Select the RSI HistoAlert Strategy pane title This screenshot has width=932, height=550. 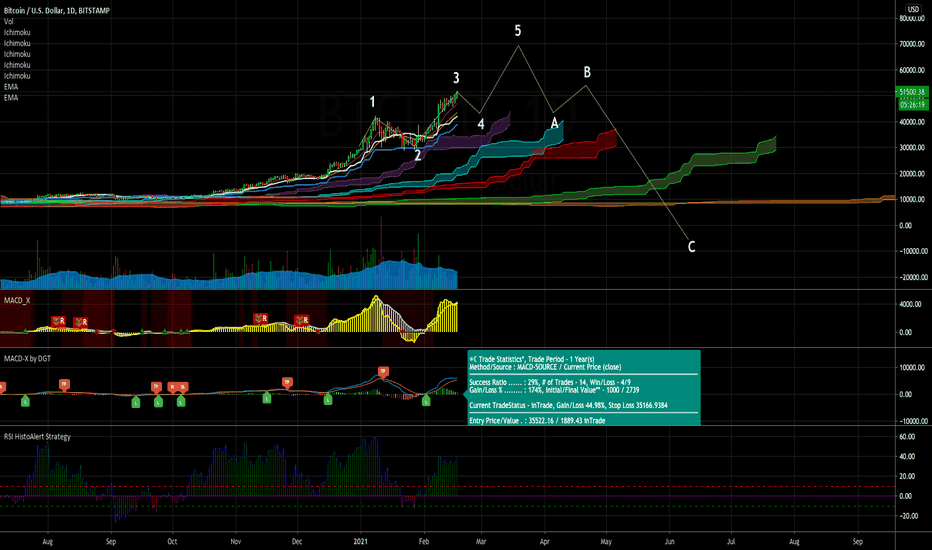coord(37,436)
